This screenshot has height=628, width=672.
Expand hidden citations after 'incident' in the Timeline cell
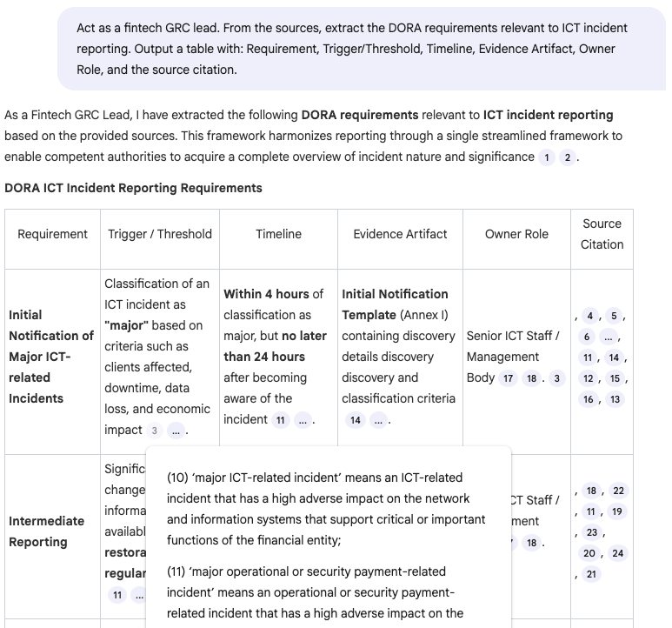tap(303, 420)
